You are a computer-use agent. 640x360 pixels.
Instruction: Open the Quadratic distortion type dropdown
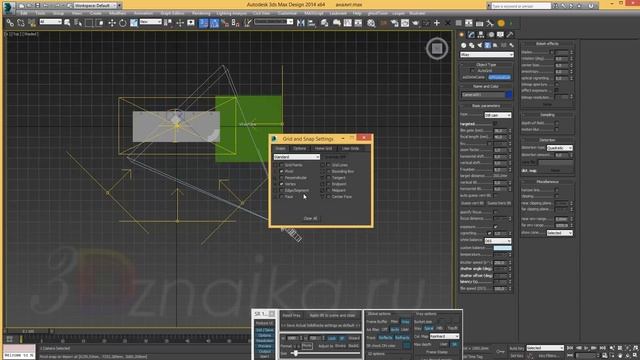click(x=559, y=148)
